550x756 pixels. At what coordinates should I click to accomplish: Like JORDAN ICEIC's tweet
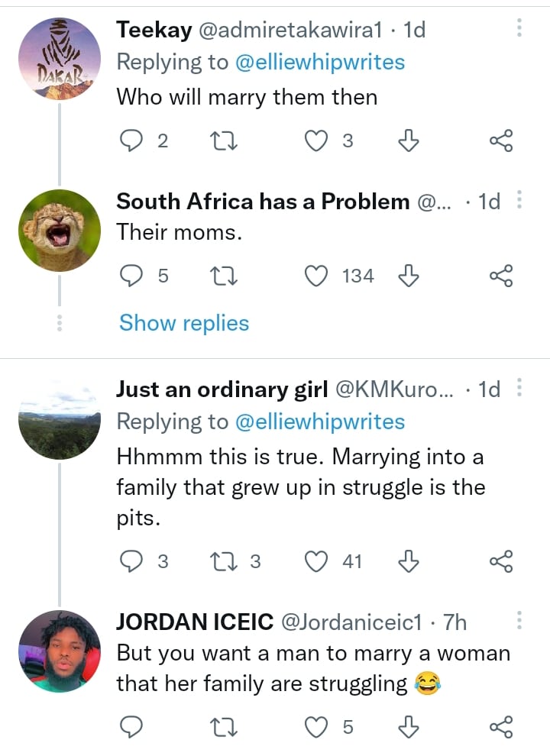(x=316, y=727)
